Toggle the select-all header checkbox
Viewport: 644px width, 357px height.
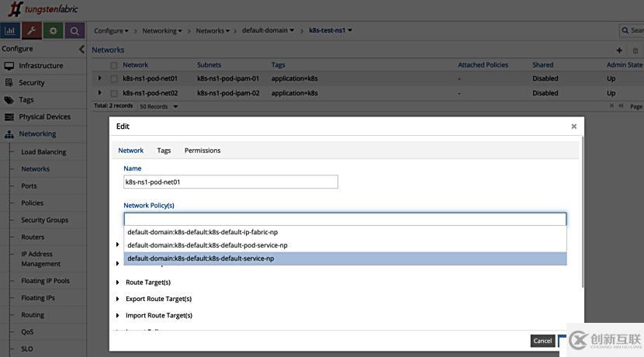click(x=114, y=65)
